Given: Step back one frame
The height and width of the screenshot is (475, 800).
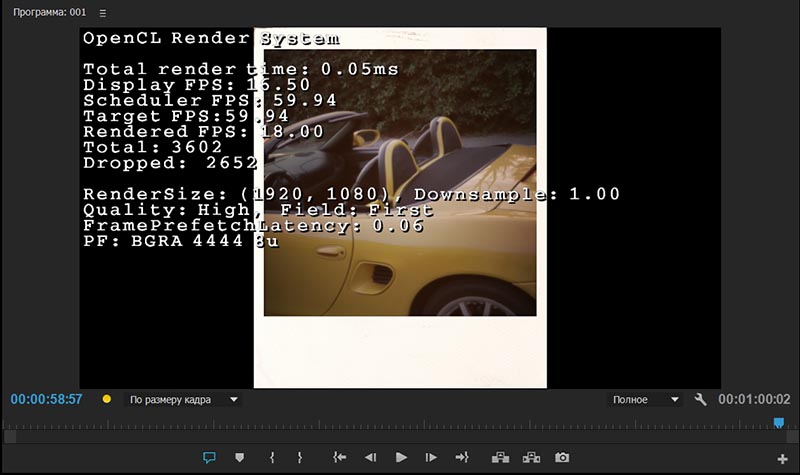Looking at the screenshot, I should pos(370,458).
